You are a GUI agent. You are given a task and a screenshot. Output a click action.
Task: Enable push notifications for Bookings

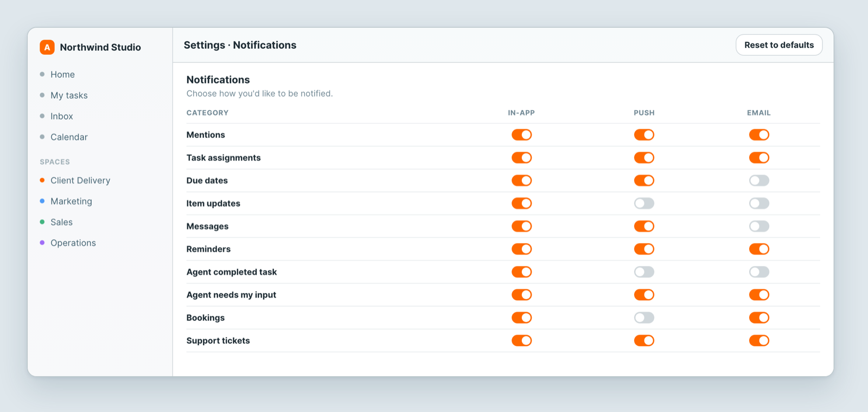[644, 318]
